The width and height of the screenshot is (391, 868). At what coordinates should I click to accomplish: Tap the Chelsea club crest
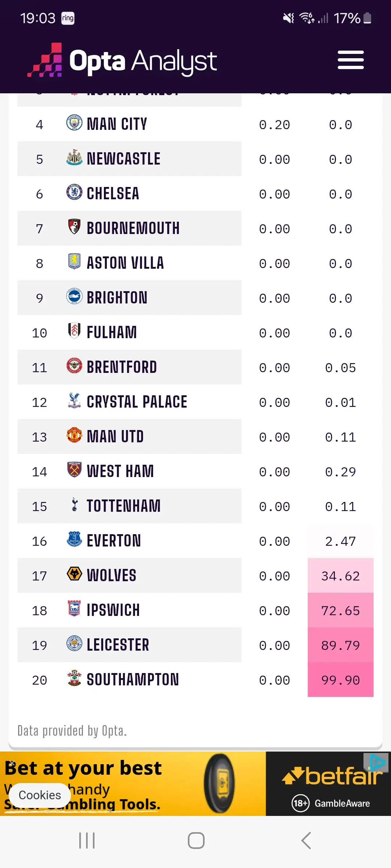tap(74, 192)
